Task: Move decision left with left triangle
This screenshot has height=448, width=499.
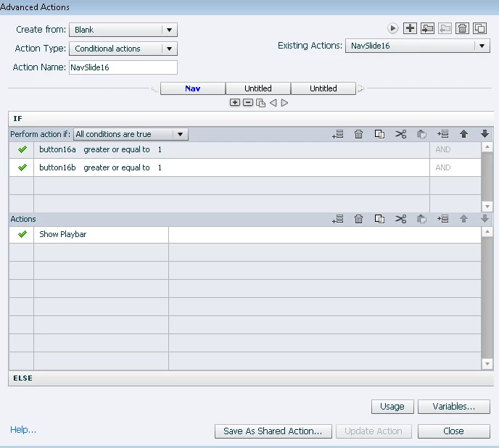Action: (273, 103)
